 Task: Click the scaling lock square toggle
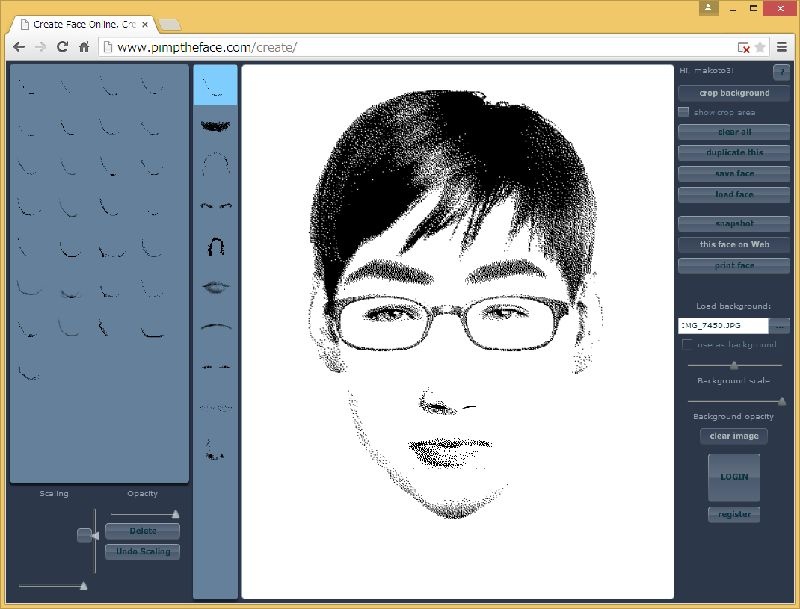pyautogui.click(x=84, y=535)
